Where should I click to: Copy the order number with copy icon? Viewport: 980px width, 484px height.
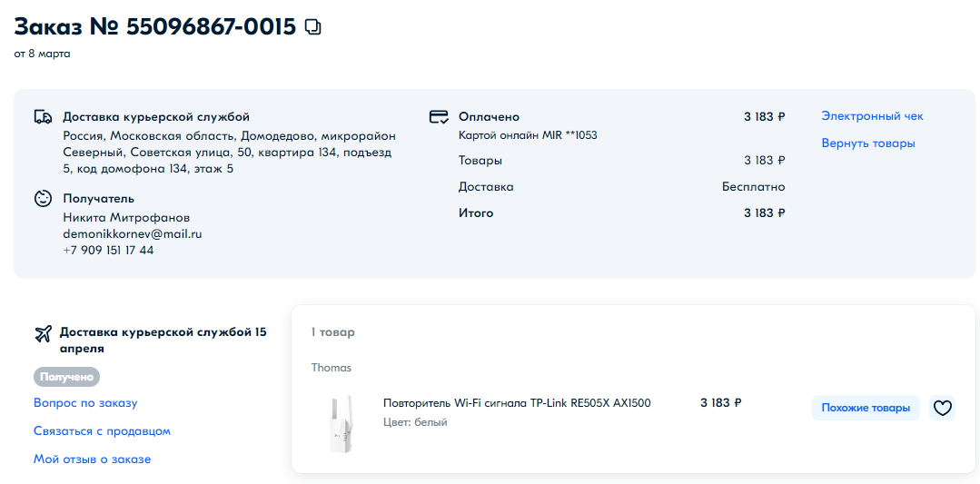coord(313,27)
